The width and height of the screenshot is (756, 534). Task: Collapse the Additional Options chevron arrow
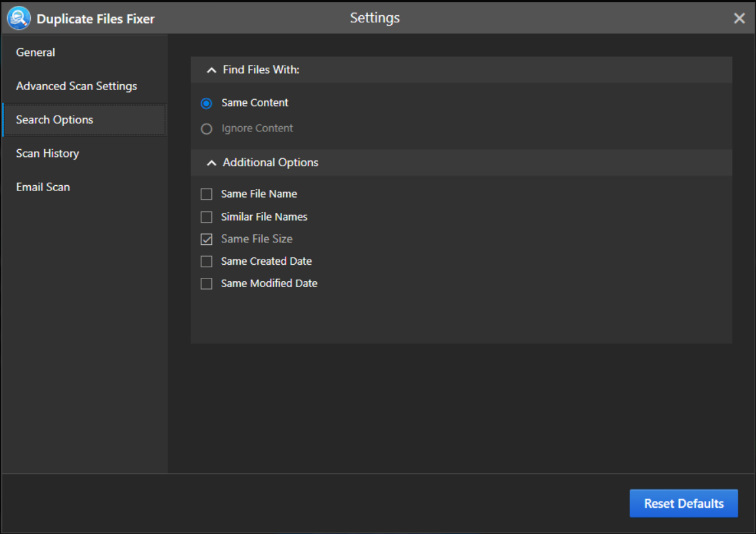(x=211, y=163)
